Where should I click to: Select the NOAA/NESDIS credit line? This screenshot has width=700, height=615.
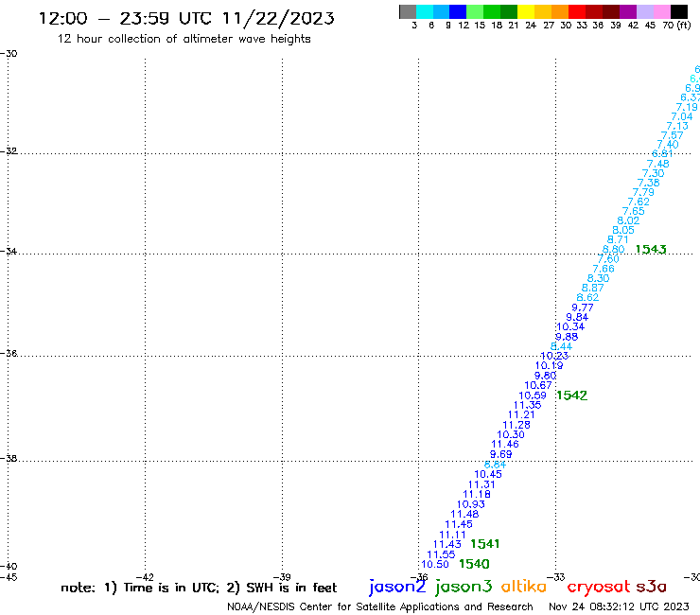click(380, 606)
